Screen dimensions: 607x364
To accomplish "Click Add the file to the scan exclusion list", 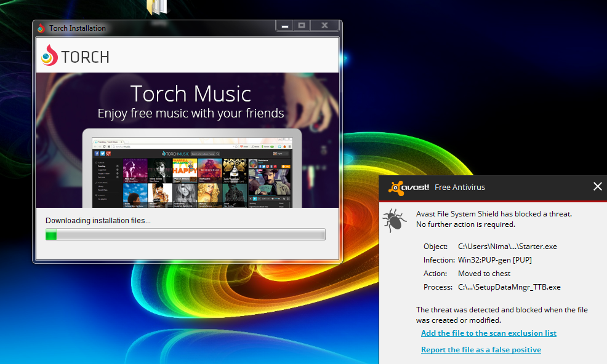I will 489,333.
